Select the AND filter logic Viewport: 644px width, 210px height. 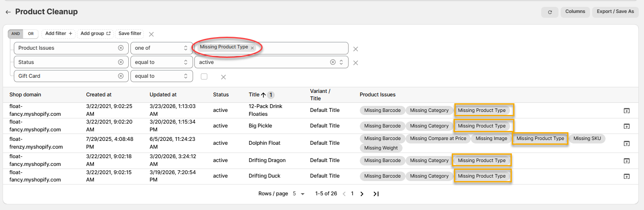pos(16,34)
